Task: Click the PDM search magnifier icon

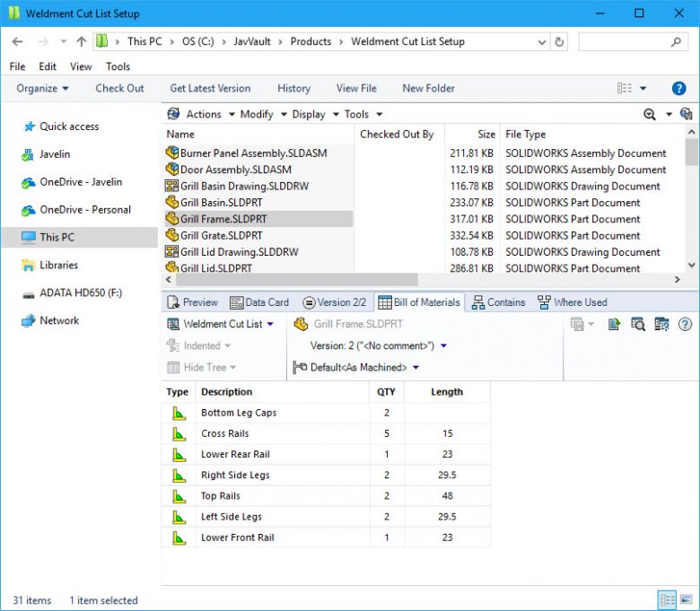Action: point(649,114)
